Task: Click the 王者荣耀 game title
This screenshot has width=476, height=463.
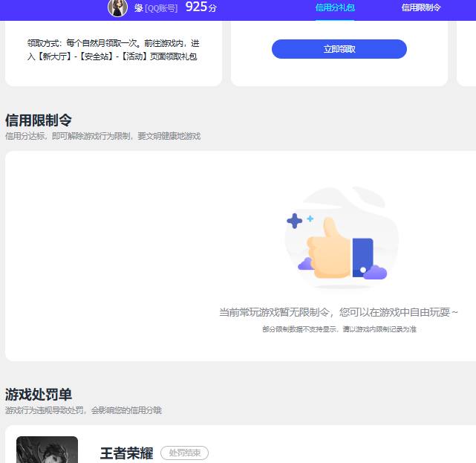Action: [126, 453]
